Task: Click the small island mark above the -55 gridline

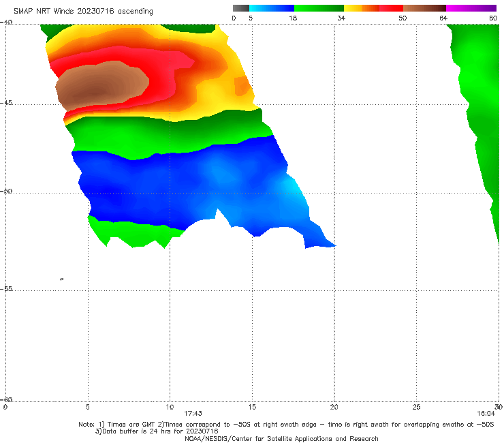Action: click(62, 279)
